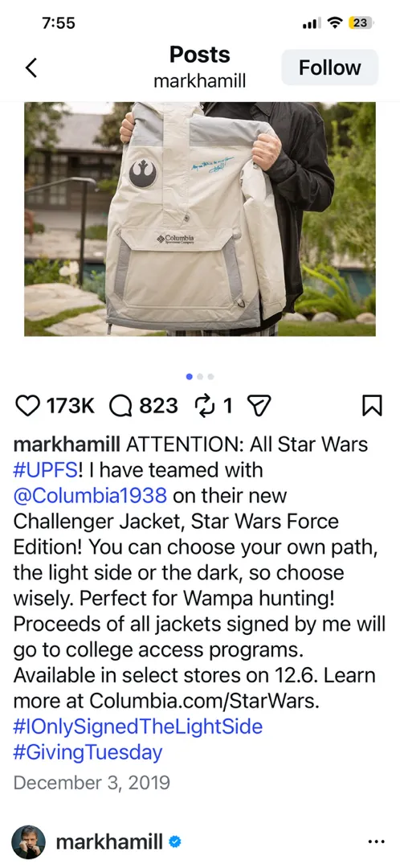Save post with bookmark icon
The image size is (400, 868).
(372, 407)
